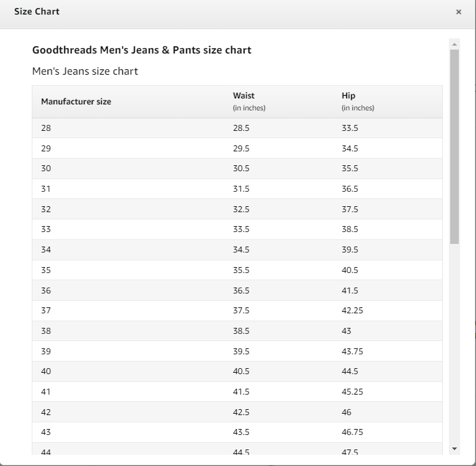Click the Manufacturer size column header

pyautogui.click(x=76, y=102)
